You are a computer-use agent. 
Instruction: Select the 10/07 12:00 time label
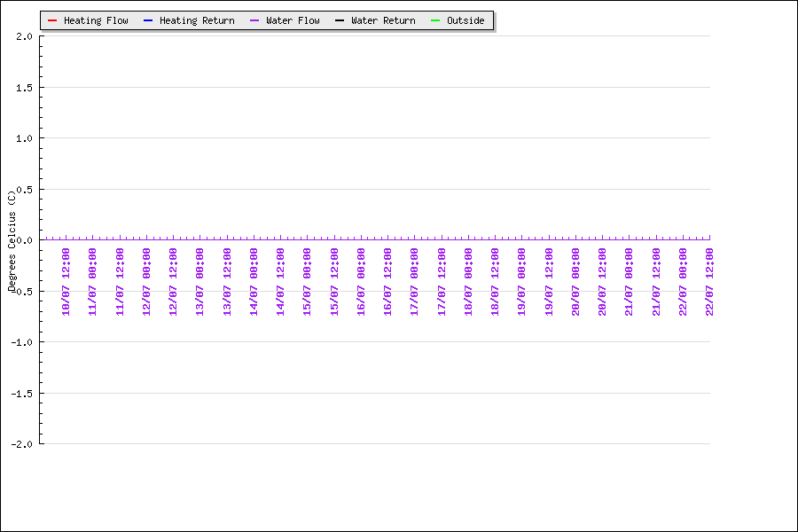pos(66,281)
